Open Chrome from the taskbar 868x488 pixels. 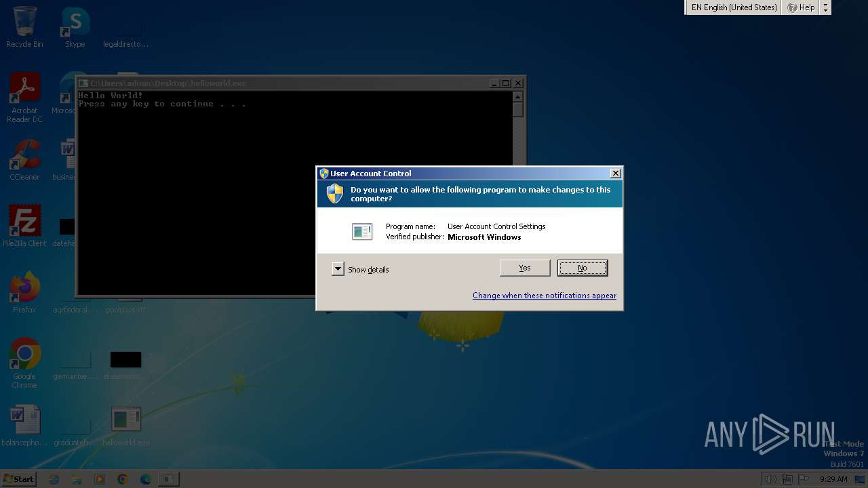[123, 479]
